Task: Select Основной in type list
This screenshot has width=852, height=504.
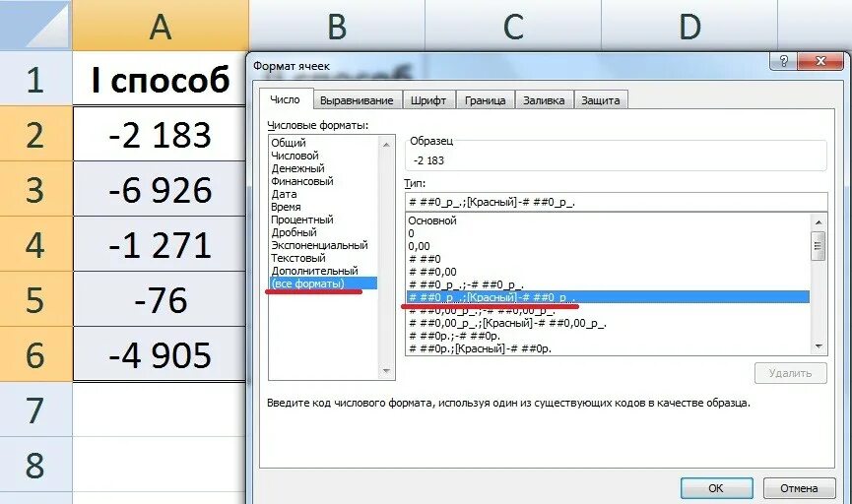Action: pyautogui.click(x=608, y=220)
